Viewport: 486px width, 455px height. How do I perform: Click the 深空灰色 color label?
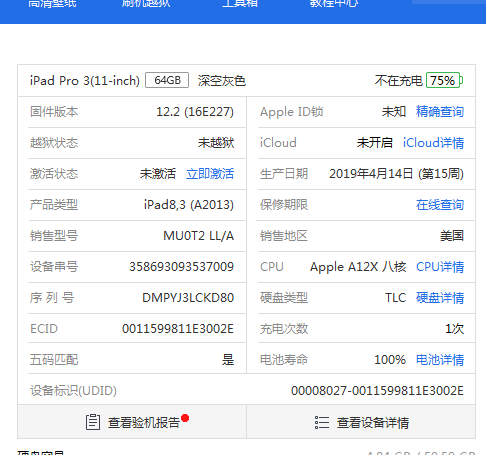[222, 81]
